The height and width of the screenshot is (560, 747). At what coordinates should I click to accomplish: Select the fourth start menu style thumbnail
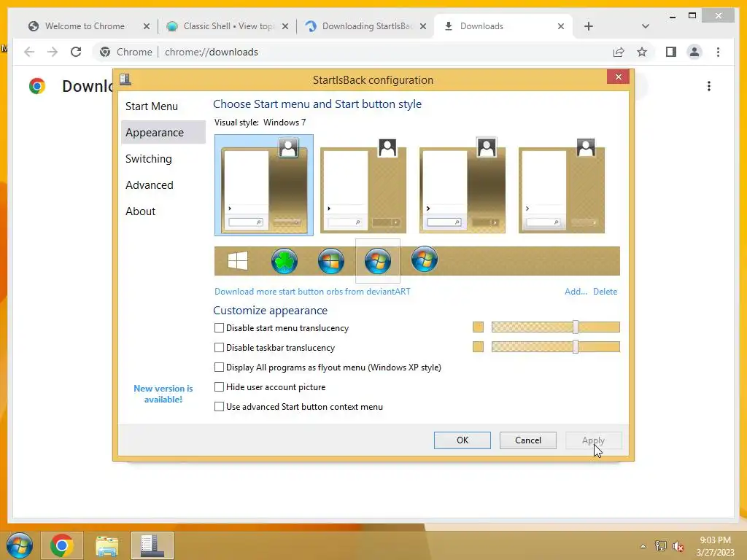point(561,184)
